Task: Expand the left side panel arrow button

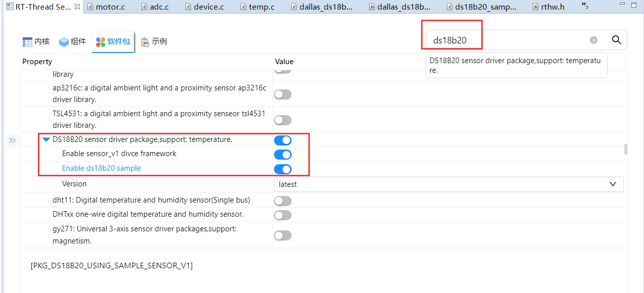Action: point(13,140)
